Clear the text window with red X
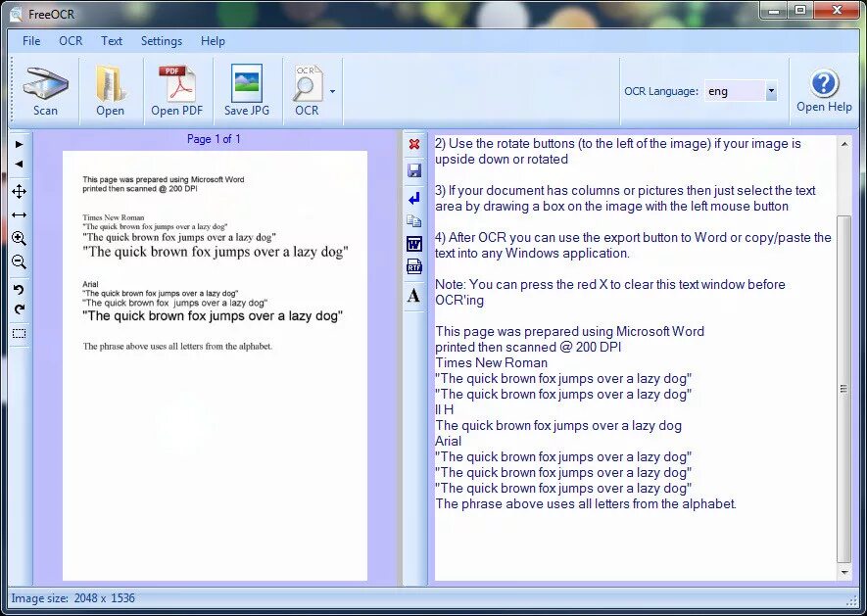Image resolution: width=867 pixels, height=616 pixels. [413, 144]
